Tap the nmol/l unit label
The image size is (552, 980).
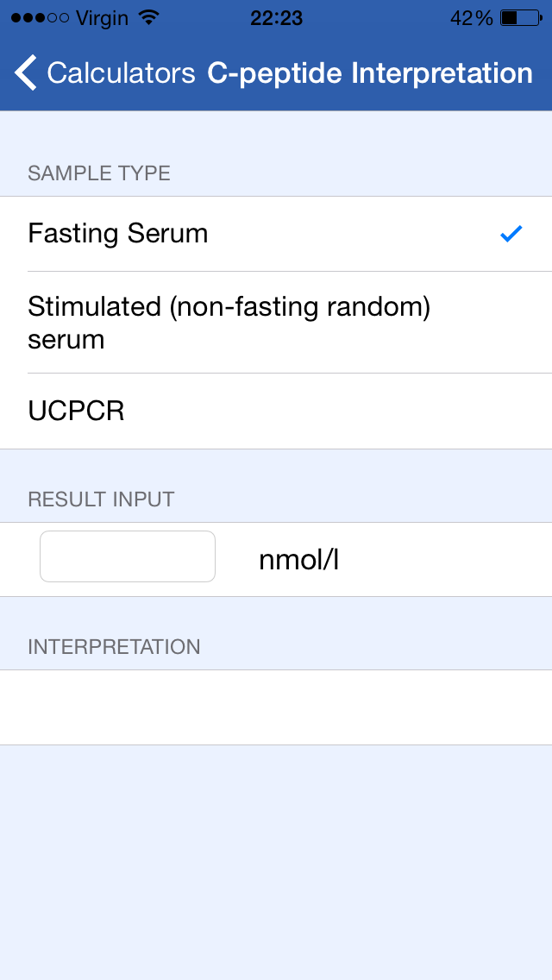(x=299, y=561)
